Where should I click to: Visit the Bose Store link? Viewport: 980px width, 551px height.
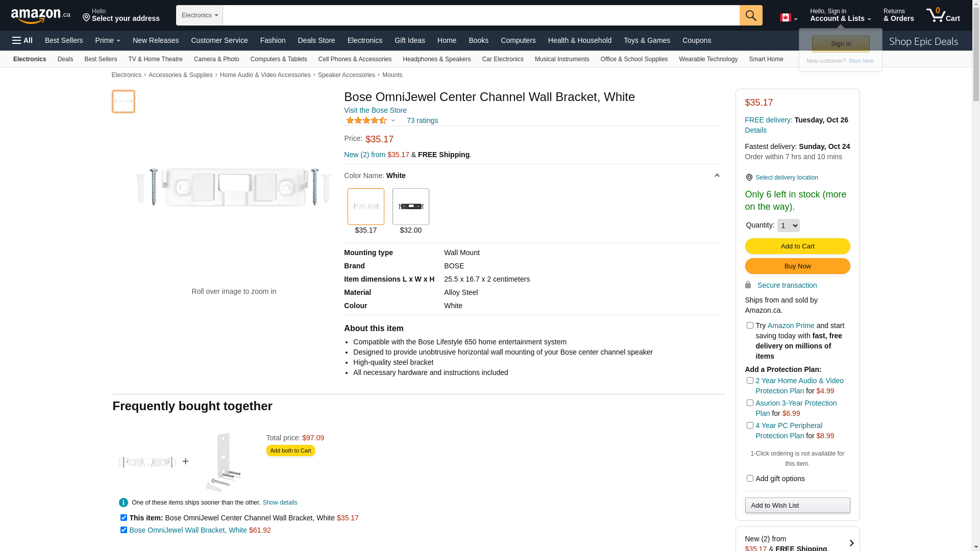click(375, 110)
